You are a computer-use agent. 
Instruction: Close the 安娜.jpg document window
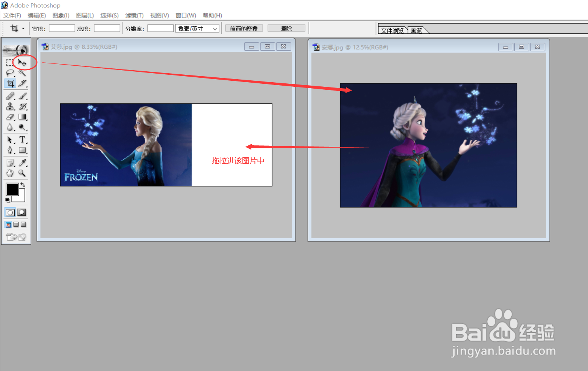[x=538, y=47]
